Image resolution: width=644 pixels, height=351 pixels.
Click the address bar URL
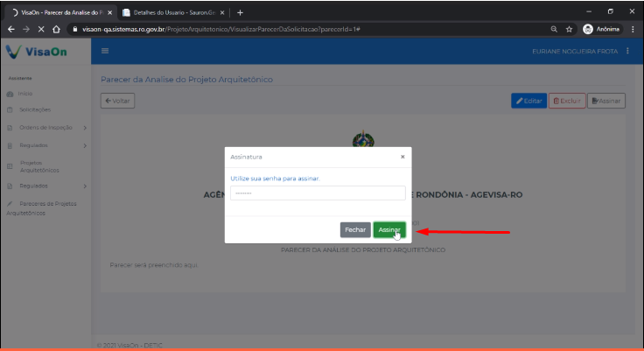coord(221,29)
